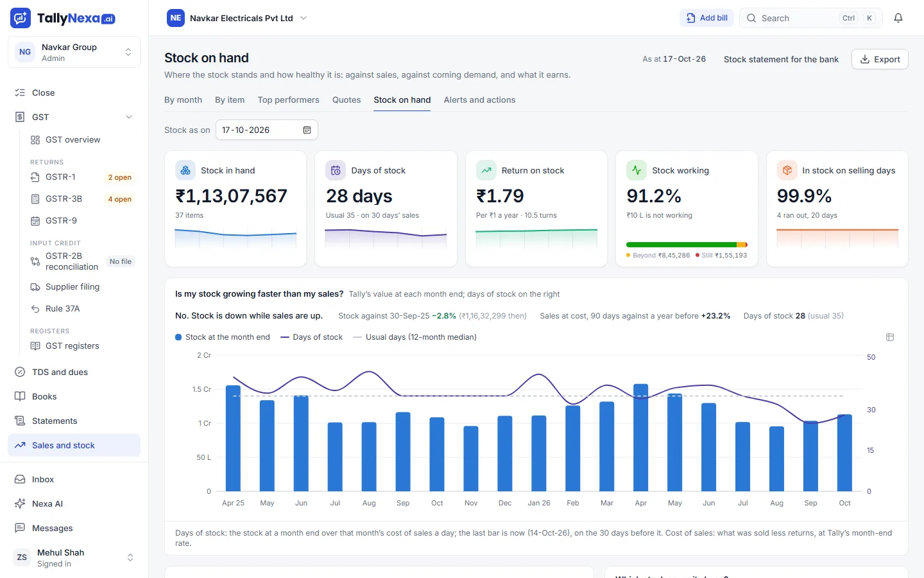Viewport: 924px width, 578px height.
Task: Open Navkar Electricals company switcher
Action: [x=237, y=18]
